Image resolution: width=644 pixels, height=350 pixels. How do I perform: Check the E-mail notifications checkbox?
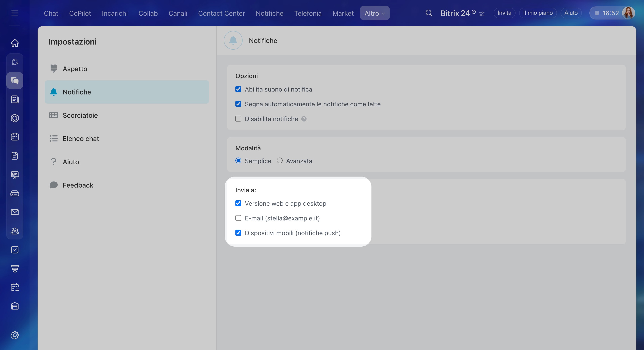(238, 218)
